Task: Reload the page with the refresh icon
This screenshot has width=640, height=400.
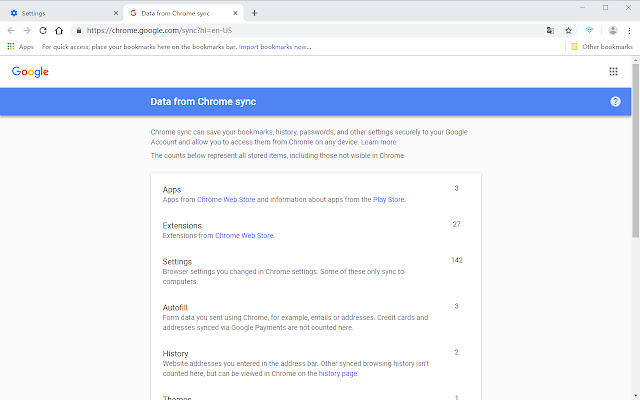Action: 43,30
